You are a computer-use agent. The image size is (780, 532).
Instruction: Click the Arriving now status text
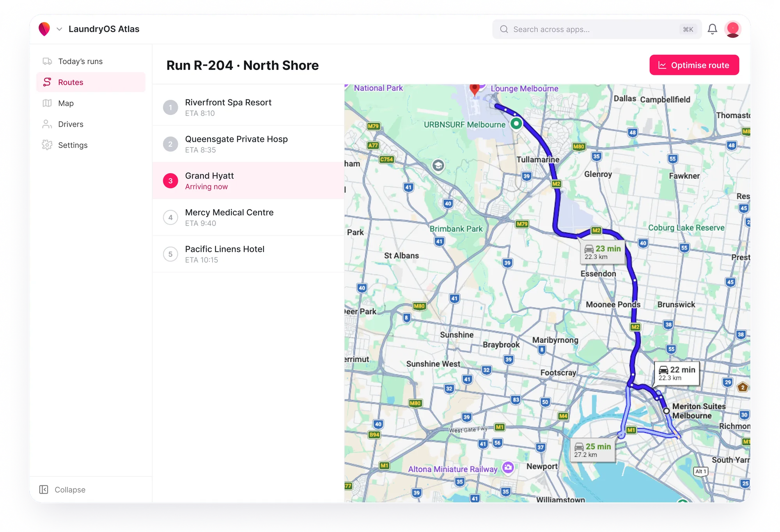pos(206,186)
